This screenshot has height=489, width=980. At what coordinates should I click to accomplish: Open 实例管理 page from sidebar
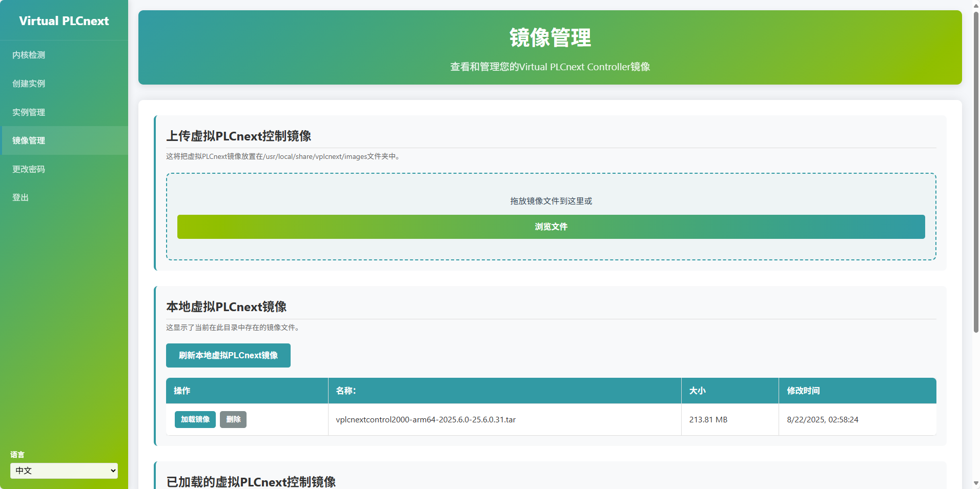(x=64, y=112)
